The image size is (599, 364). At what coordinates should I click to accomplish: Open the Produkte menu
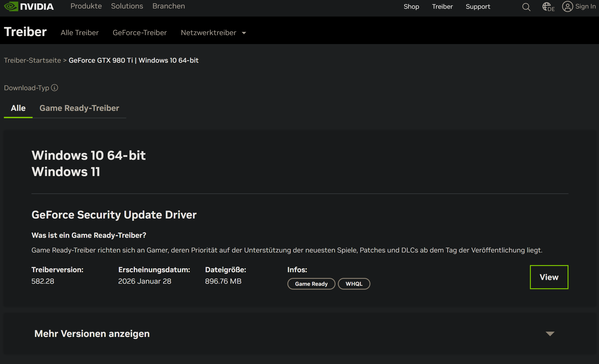(86, 6)
